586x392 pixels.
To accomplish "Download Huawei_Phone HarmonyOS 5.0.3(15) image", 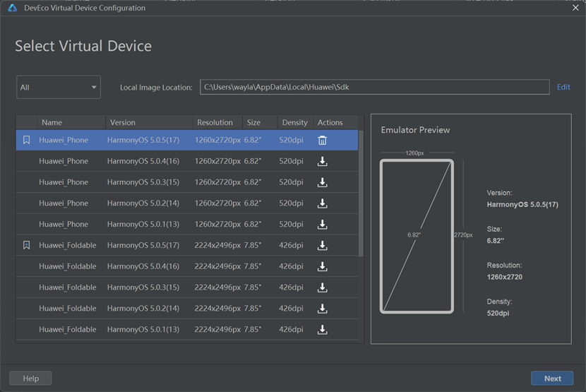I will [x=322, y=182].
